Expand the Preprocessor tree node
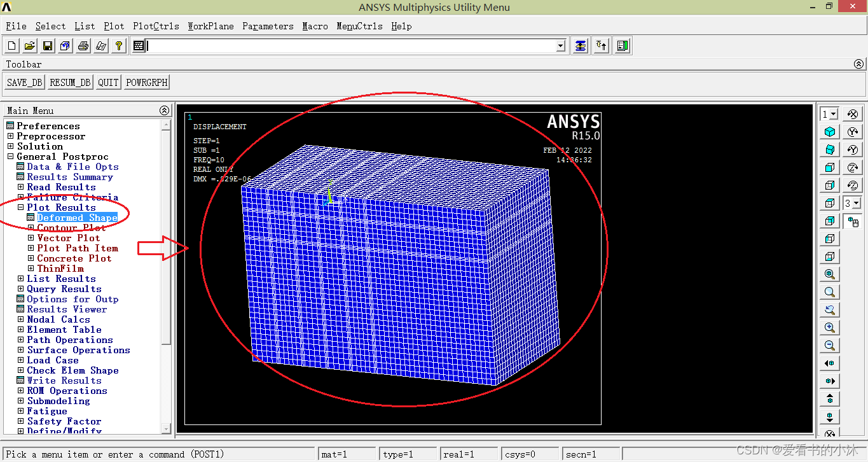 point(10,136)
